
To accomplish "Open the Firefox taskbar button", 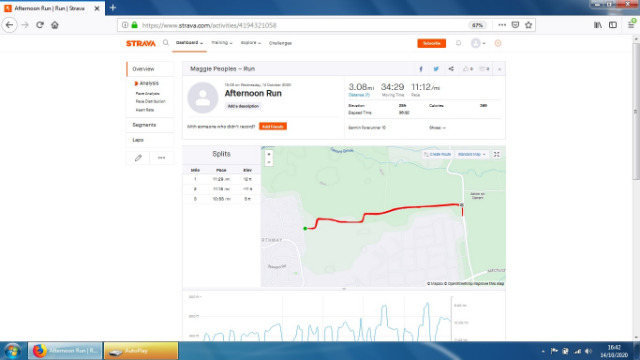I will (65, 351).
